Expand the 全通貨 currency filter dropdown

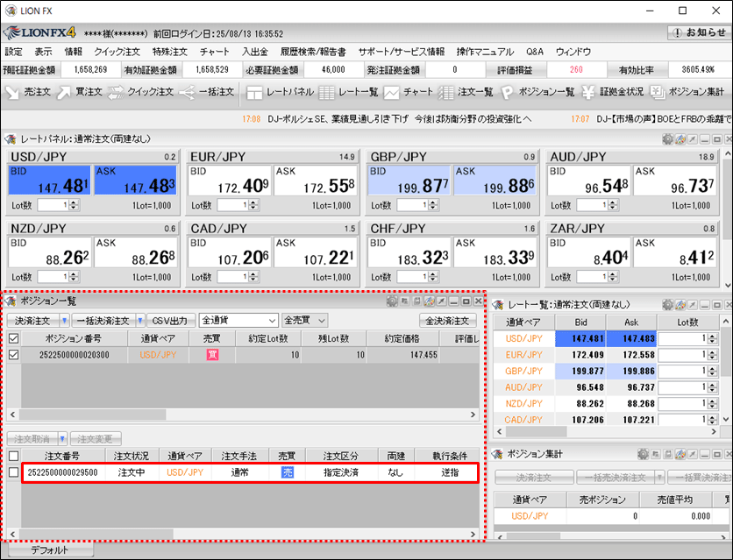coord(272,321)
